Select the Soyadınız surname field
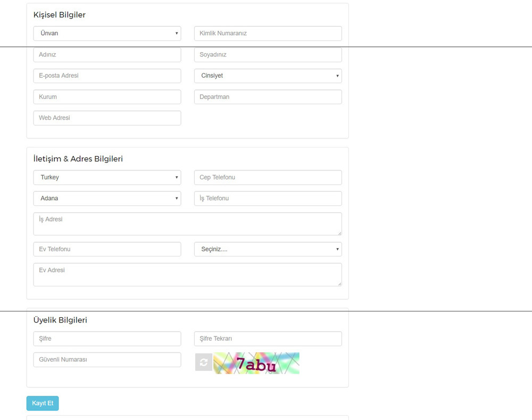Viewport: 532px width, 420px height. click(268, 55)
